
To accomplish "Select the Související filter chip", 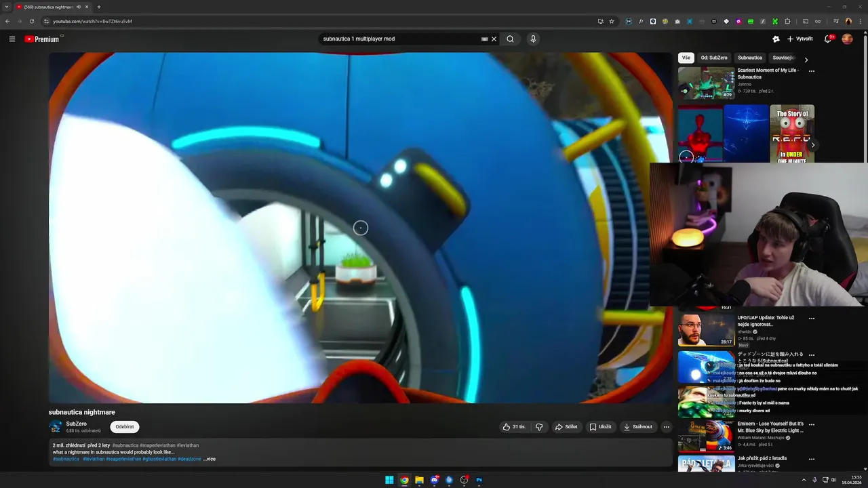I will 783,58.
